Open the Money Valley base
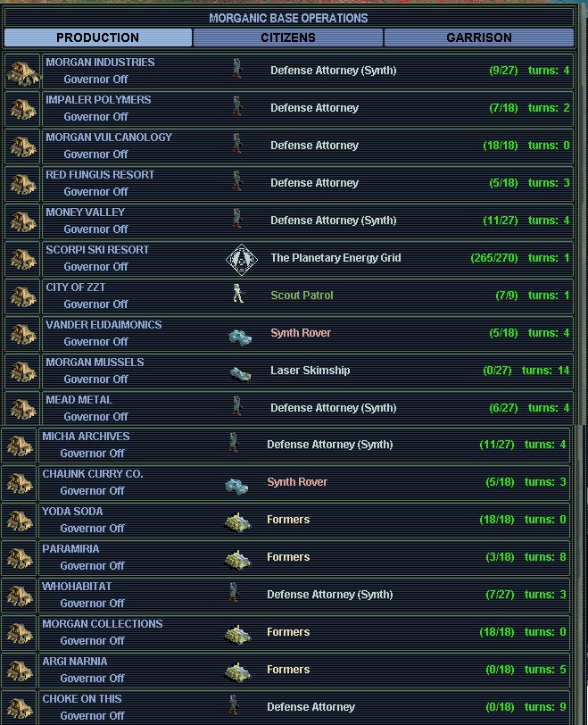This screenshot has width=588, height=725. pyautogui.click(x=86, y=212)
